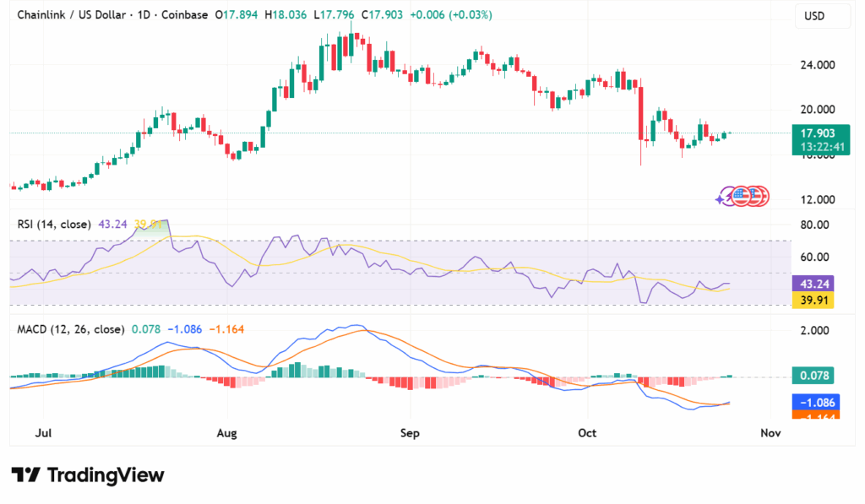Click the green 0.078 MACD histogram tag
The height and width of the screenshot is (504, 865).
[x=813, y=375]
